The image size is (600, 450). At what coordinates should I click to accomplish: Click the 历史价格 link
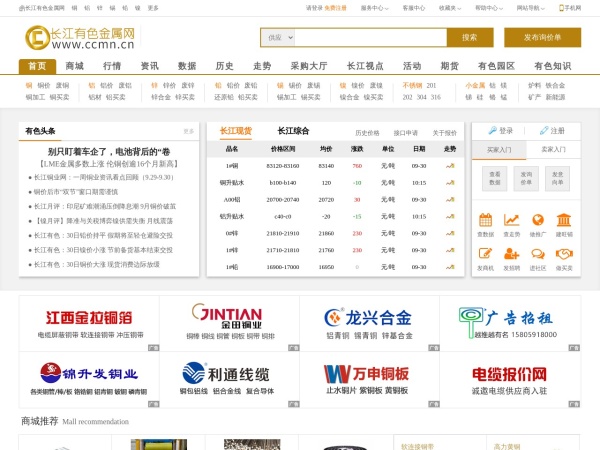pos(367,133)
